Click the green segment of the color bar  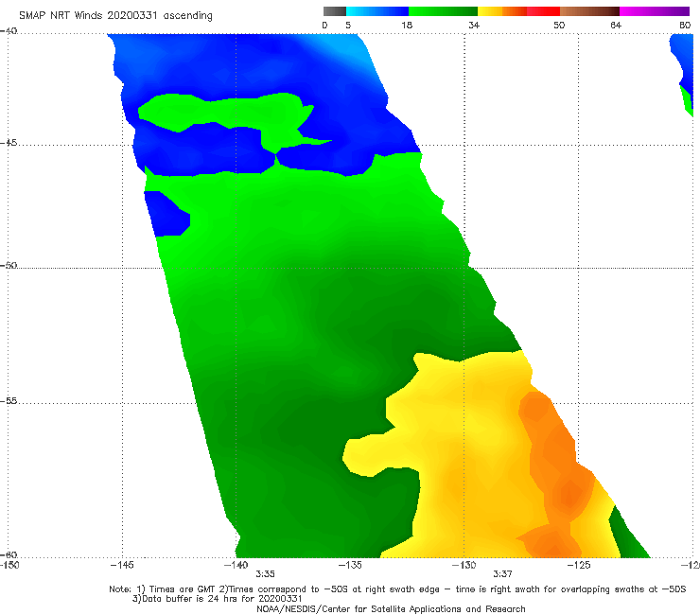[x=443, y=11]
